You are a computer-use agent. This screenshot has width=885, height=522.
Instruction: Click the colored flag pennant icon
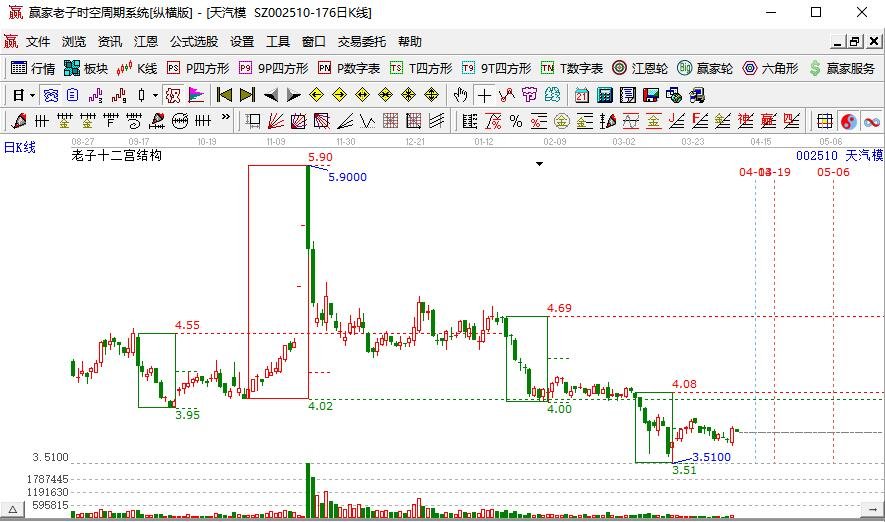click(x=196, y=95)
